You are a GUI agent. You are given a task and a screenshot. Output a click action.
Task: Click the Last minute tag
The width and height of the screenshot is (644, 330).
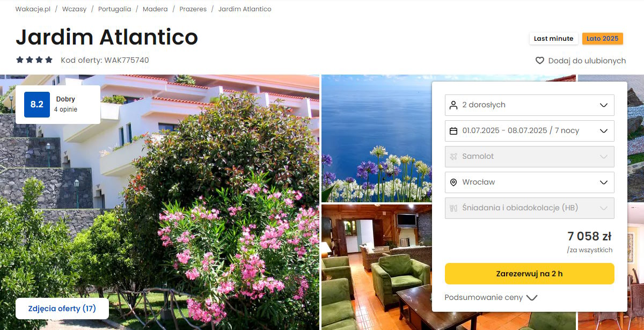click(554, 39)
